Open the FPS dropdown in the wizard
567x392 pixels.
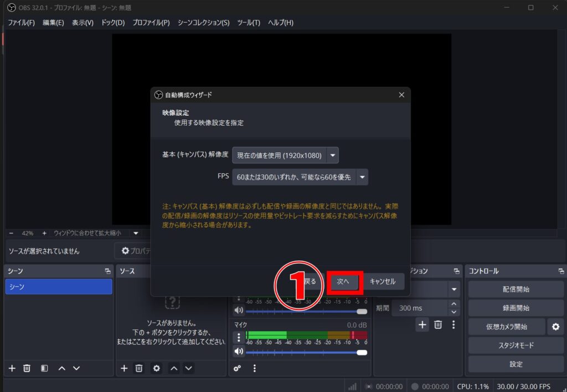pyautogui.click(x=362, y=177)
